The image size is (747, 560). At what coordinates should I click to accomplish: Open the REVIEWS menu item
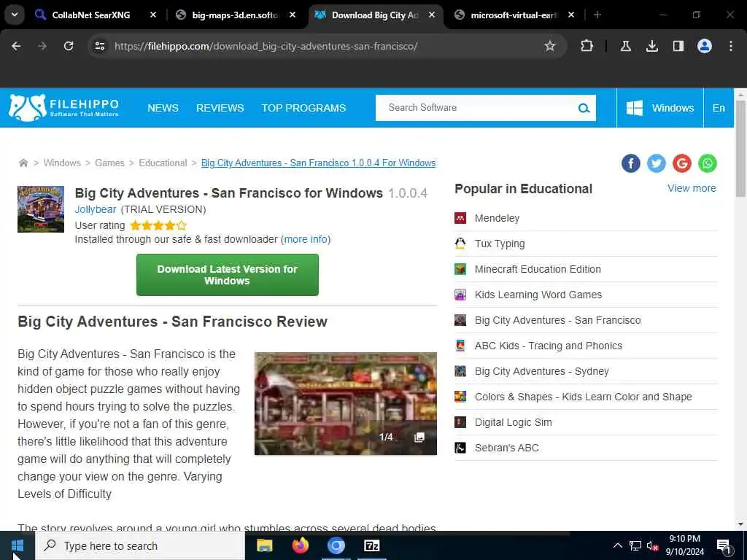220,108
